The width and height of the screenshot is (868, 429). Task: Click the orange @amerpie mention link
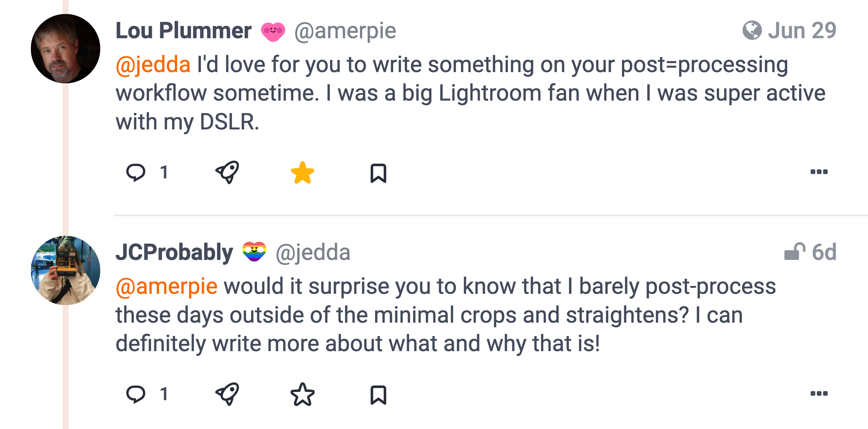(166, 287)
